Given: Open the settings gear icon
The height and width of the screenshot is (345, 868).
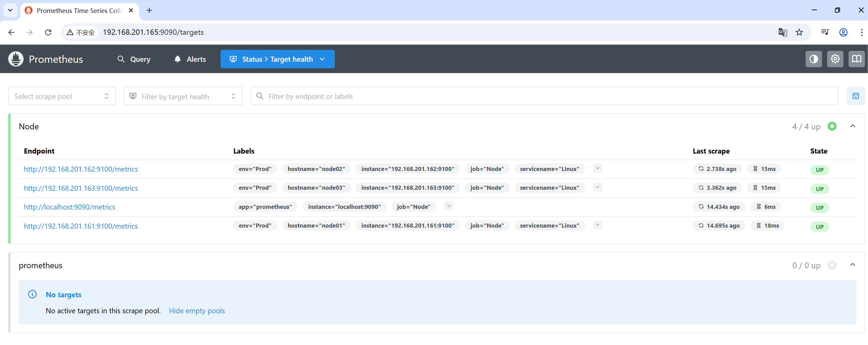Looking at the screenshot, I should tap(835, 59).
